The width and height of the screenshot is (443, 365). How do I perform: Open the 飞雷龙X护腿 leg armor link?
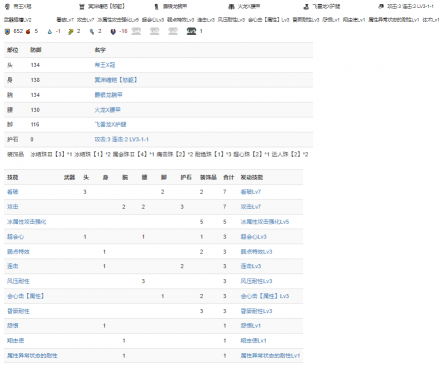pos(110,125)
